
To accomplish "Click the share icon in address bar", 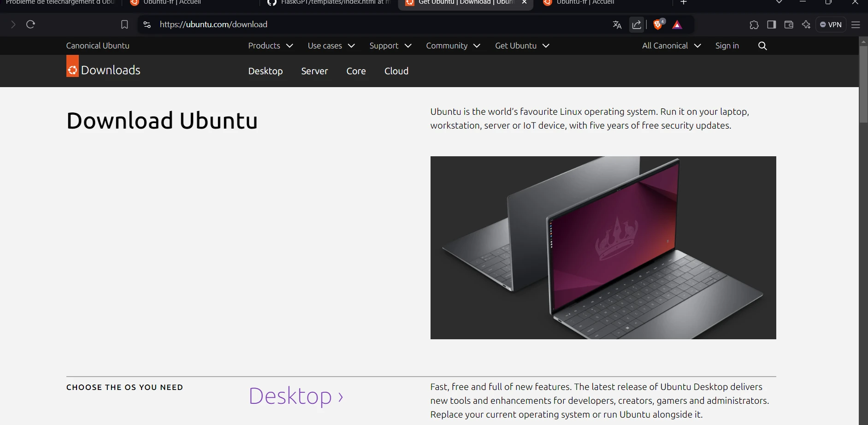I will [x=637, y=25].
